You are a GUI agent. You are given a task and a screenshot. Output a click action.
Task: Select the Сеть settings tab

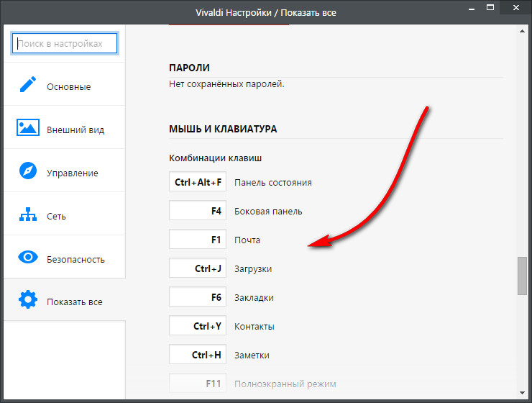coord(65,214)
